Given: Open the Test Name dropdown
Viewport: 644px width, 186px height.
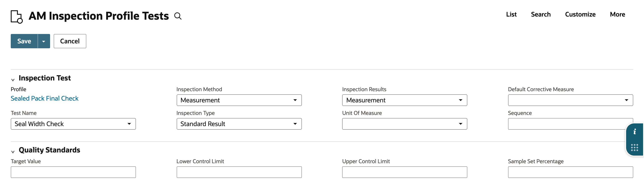Looking at the screenshot, I should [x=73, y=124].
